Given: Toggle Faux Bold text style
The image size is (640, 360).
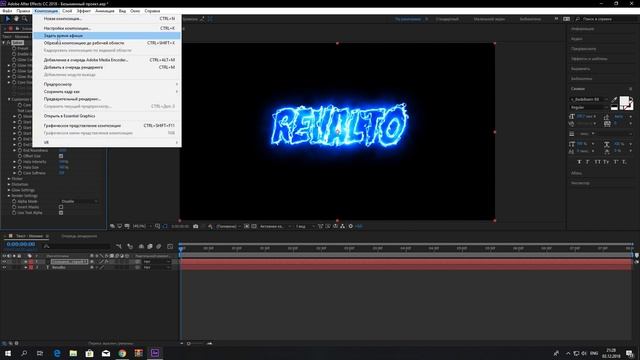Looking at the screenshot, I should (579, 162).
